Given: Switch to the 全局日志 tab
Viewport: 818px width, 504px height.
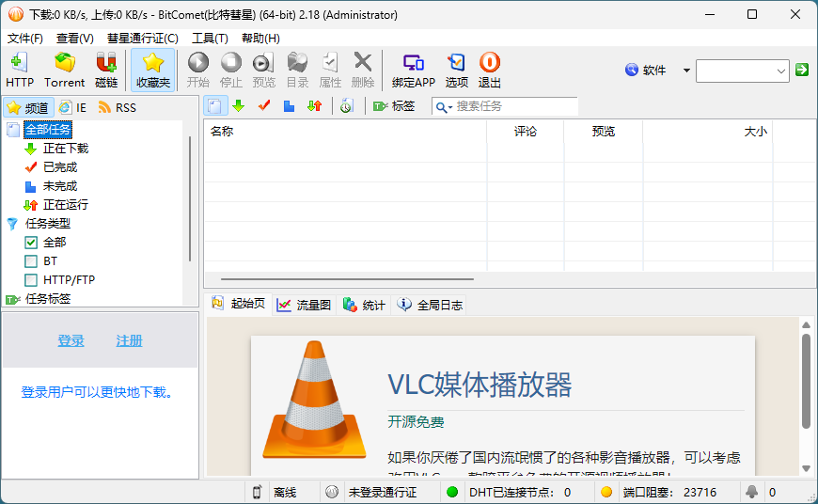Looking at the screenshot, I should pos(430,306).
